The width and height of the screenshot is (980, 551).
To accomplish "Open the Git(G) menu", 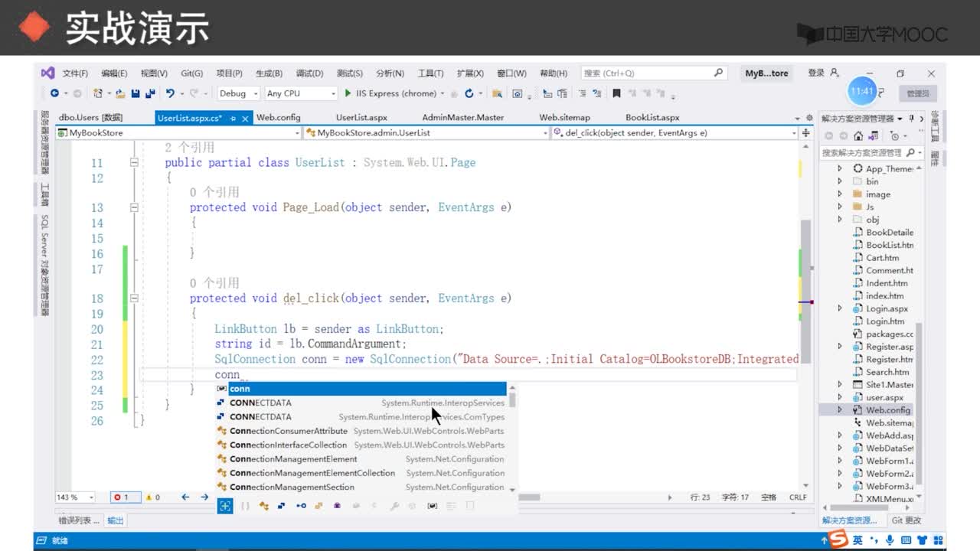I will click(x=191, y=73).
